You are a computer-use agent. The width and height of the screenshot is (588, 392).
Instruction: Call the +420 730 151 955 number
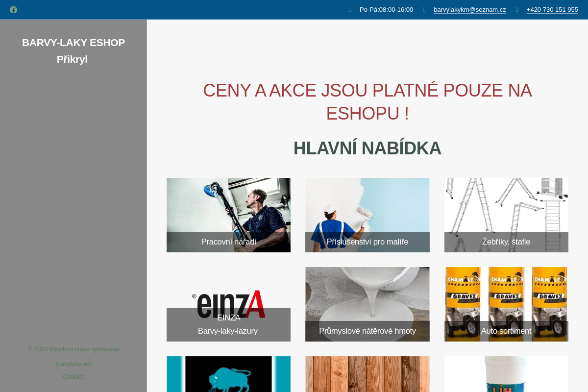552,9
